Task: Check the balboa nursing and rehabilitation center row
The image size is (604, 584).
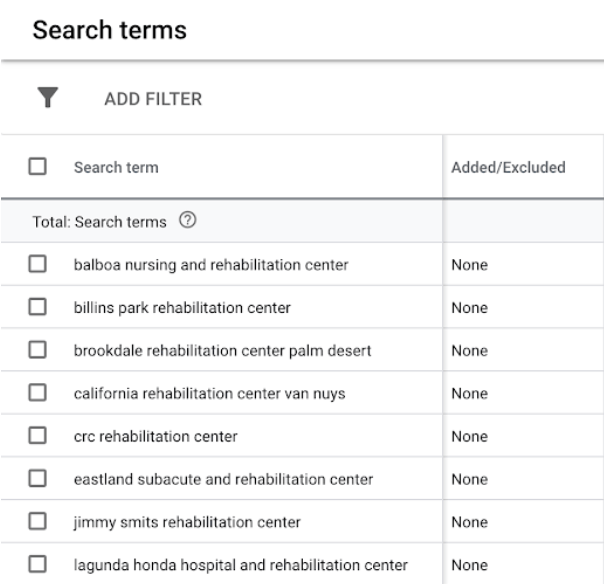Action: point(38,265)
